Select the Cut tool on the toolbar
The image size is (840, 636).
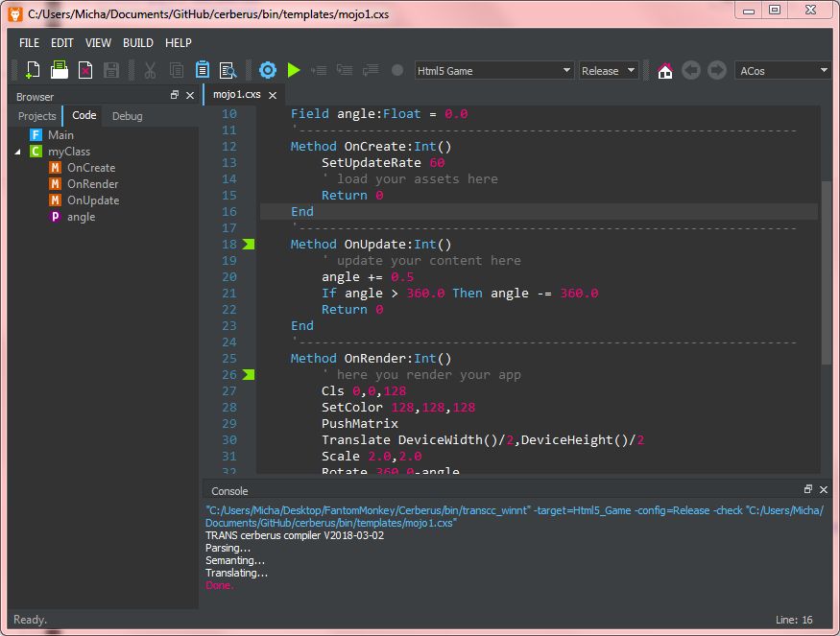[x=150, y=69]
